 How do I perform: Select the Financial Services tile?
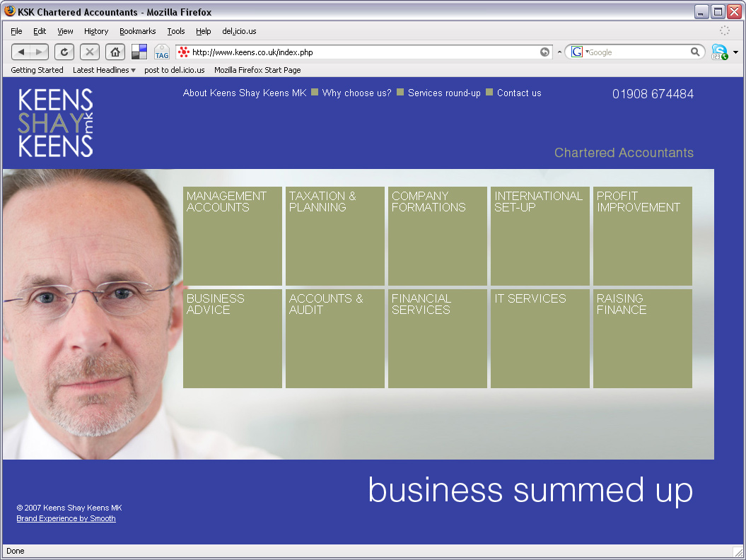pyautogui.click(x=437, y=338)
